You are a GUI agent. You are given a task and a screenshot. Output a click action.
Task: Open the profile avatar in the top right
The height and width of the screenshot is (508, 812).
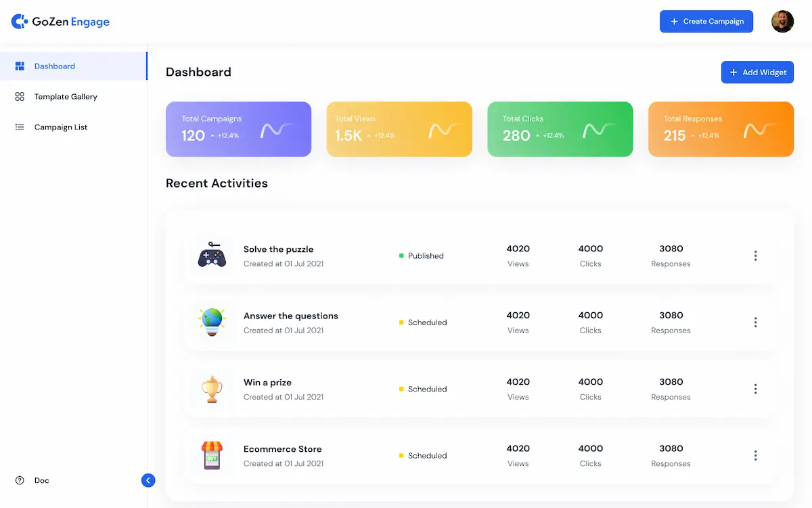coord(782,21)
